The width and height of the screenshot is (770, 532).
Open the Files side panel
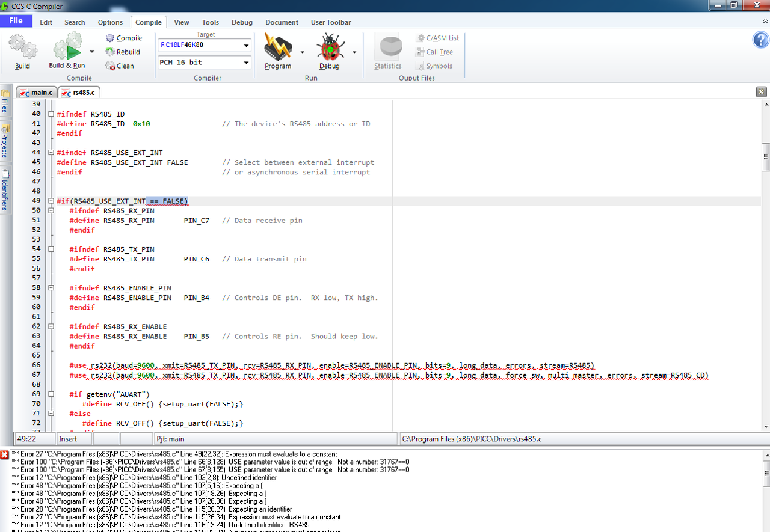(4, 101)
